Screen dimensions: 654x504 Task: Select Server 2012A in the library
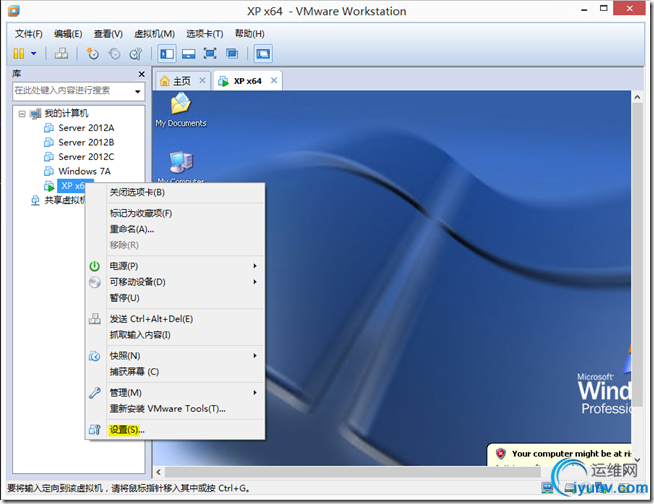coord(86,128)
